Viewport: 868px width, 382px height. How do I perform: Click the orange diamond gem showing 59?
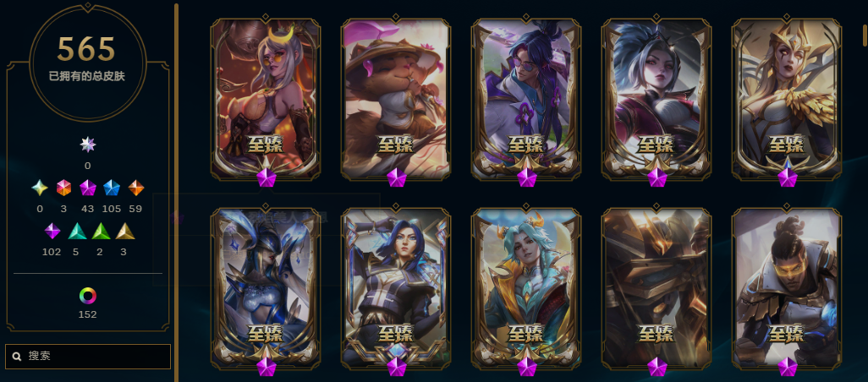[x=135, y=188]
